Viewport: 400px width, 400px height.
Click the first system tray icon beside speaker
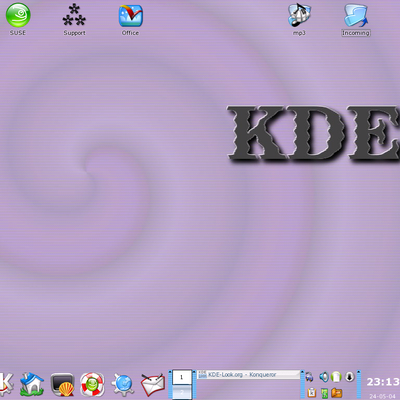[309, 377]
